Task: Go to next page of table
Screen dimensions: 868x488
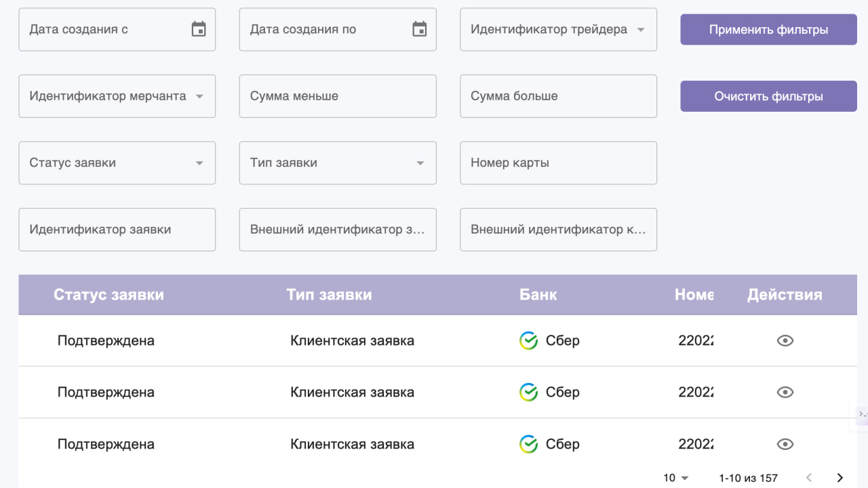Action: pyautogui.click(x=840, y=478)
